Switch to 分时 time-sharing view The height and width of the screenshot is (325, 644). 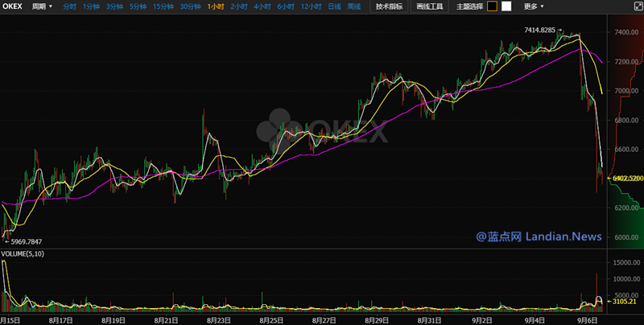(70, 6)
